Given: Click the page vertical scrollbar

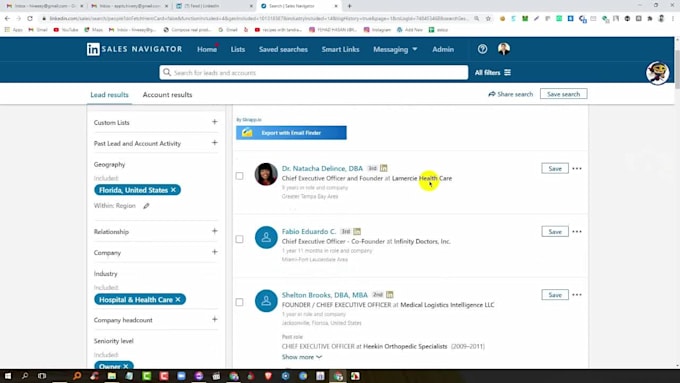Looking at the screenshot, I should click(677, 69).
